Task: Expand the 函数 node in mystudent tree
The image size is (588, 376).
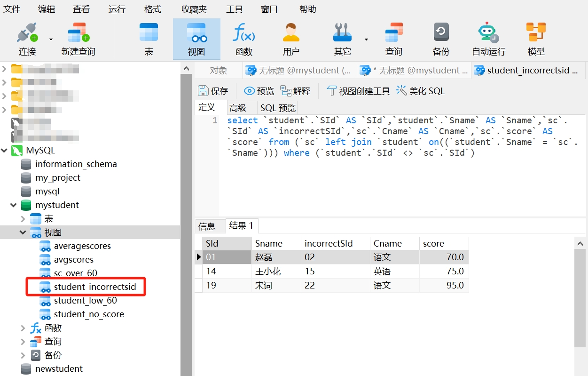Action: [x=23, y=328]
